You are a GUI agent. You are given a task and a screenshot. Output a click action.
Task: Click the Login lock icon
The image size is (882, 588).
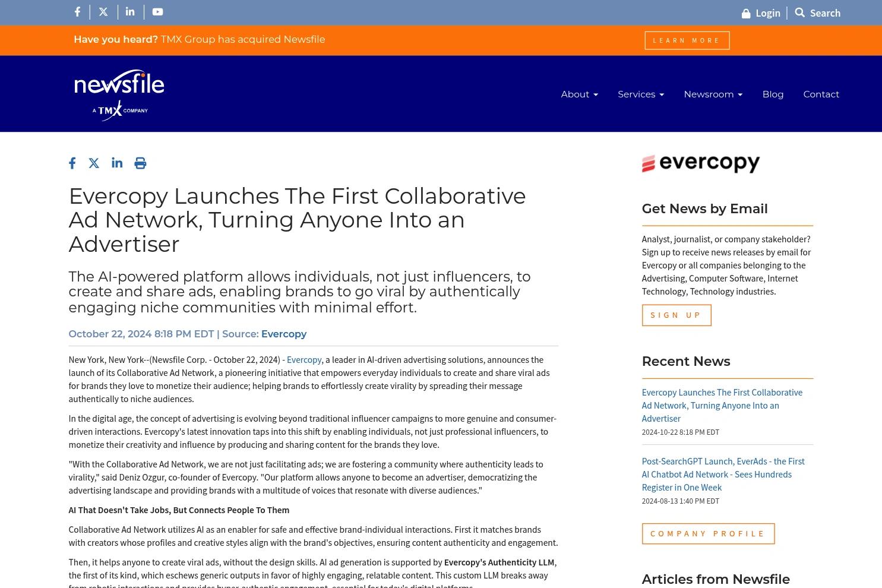tap(746, 13)
